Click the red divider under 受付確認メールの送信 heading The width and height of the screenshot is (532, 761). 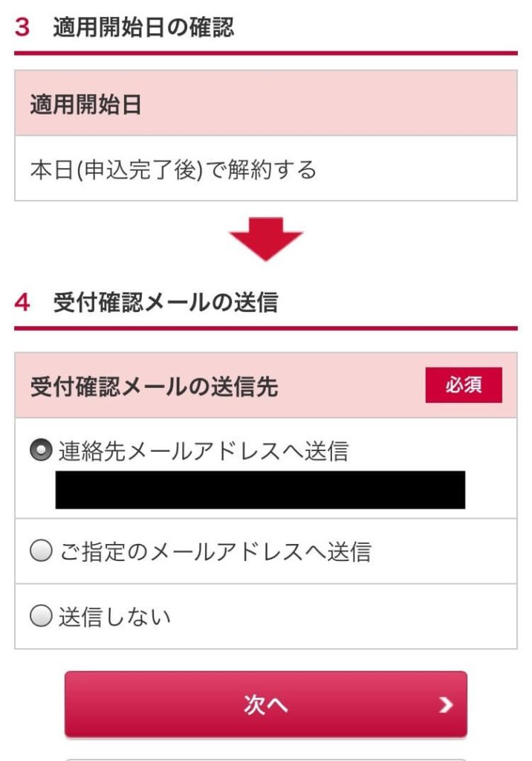click(265, 328)
